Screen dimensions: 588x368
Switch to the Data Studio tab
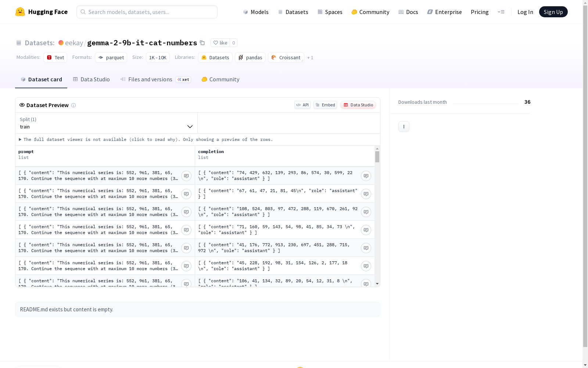(91, 79)
